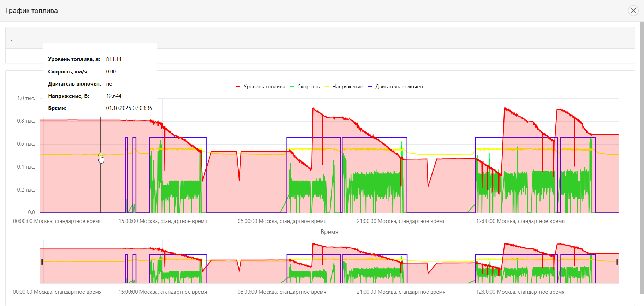644x306 pixels.
Task: Click the left handle of range navigator
Action: (42, 261)
